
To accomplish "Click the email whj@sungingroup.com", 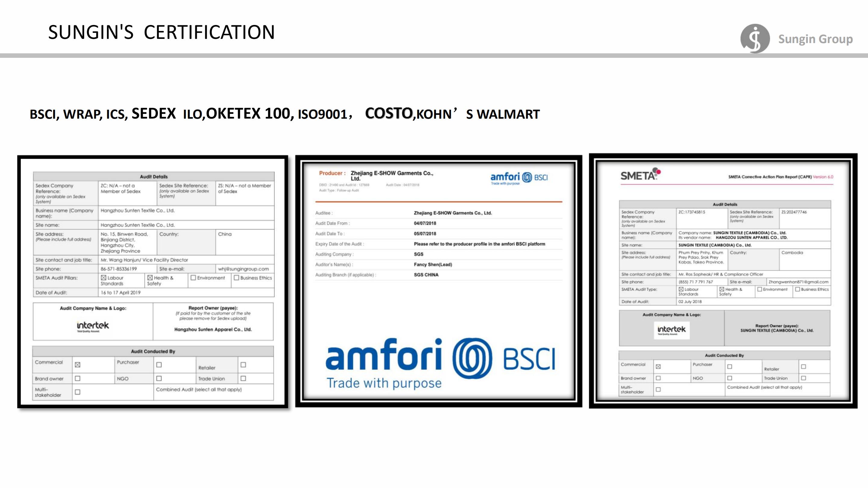I will coord(243,269).
